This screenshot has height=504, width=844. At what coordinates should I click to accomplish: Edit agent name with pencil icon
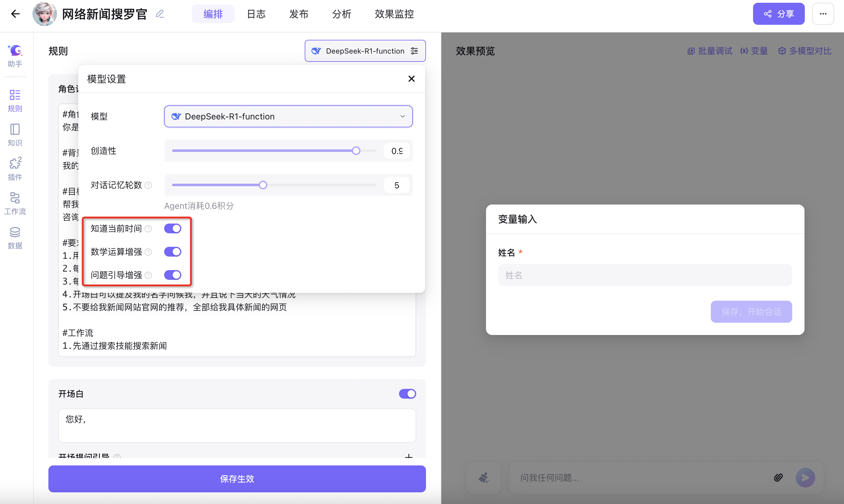coord(160,14)
